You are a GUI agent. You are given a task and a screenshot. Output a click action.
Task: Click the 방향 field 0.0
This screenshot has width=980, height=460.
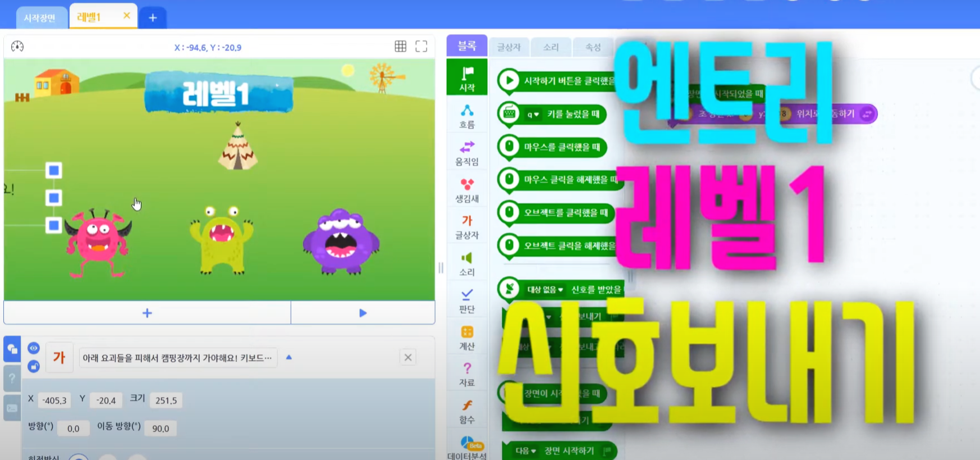point(74,429)
